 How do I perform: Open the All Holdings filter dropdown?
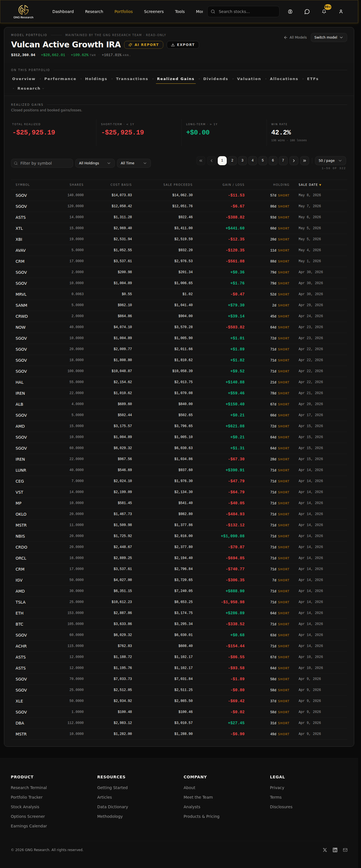pyautogui.click(x=95, y=163)
